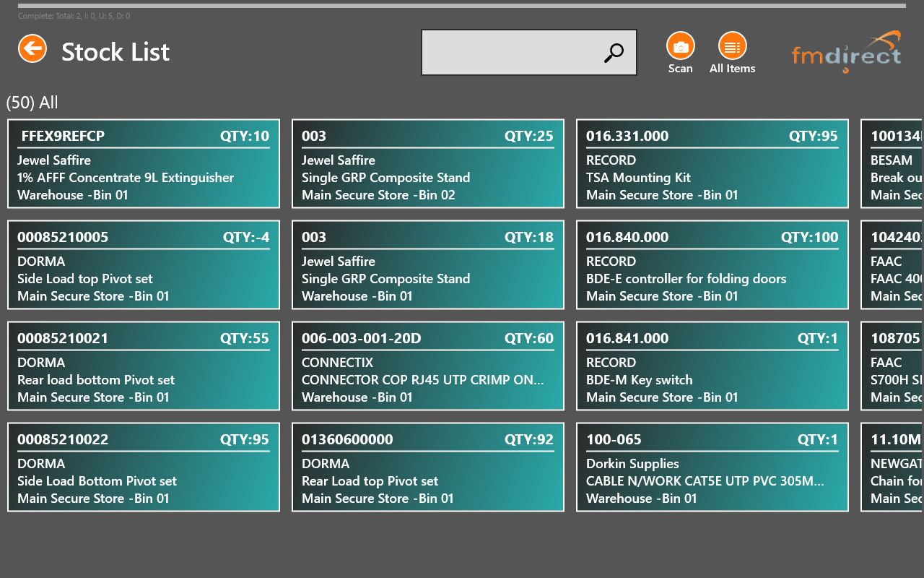Image resolution: width=924 pixels, height=578 pixels.
Task: Open card 100-065 Dorkin Supplies
Action: (712, 467)
